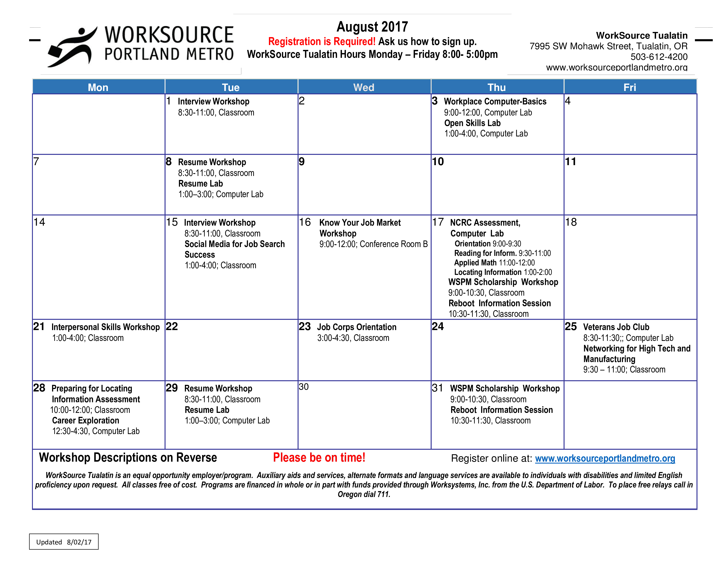Click day number 7

pos(36,161)
